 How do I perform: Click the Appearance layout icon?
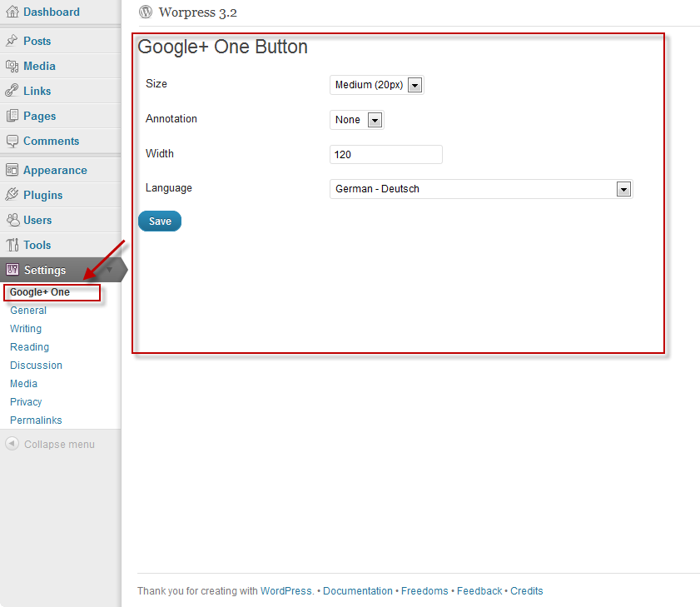[12, 170]
